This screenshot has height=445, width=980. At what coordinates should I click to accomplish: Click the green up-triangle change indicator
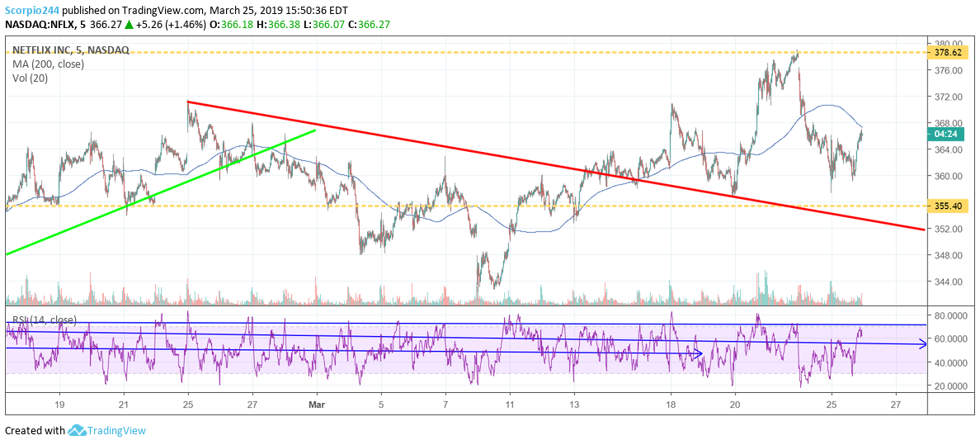pyautogui.click(x=129, y=26)
